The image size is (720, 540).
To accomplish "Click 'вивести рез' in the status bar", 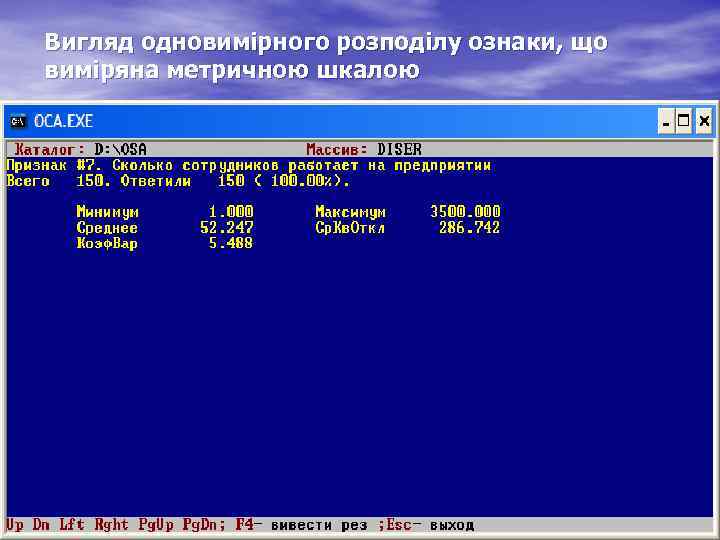I will coord(319,524).
